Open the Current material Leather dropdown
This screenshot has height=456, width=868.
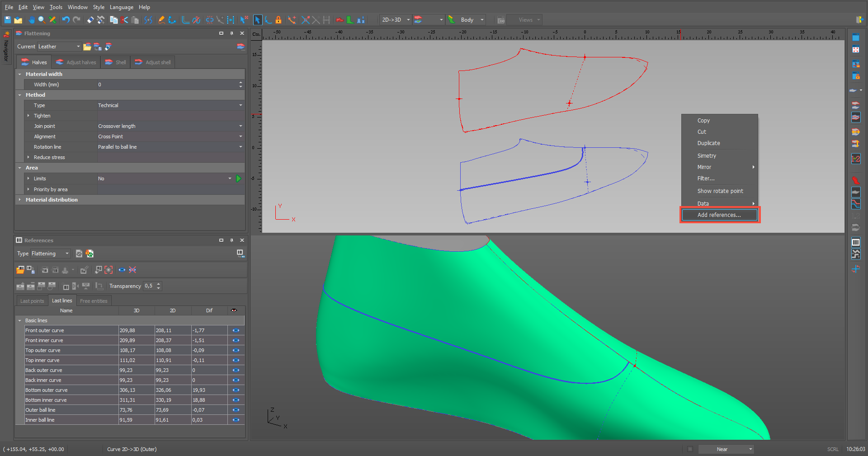click(x=59, y=47)
